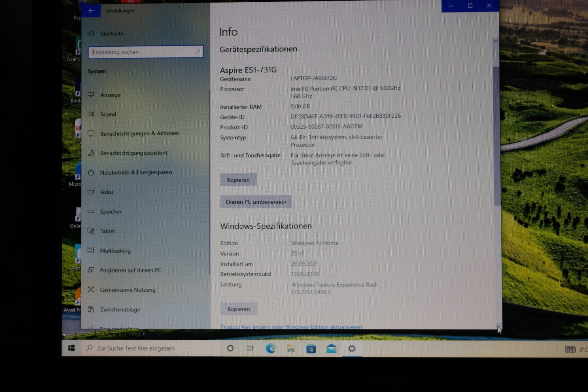
Task: Open Mail app from taskbar
Action: [331, 348]
